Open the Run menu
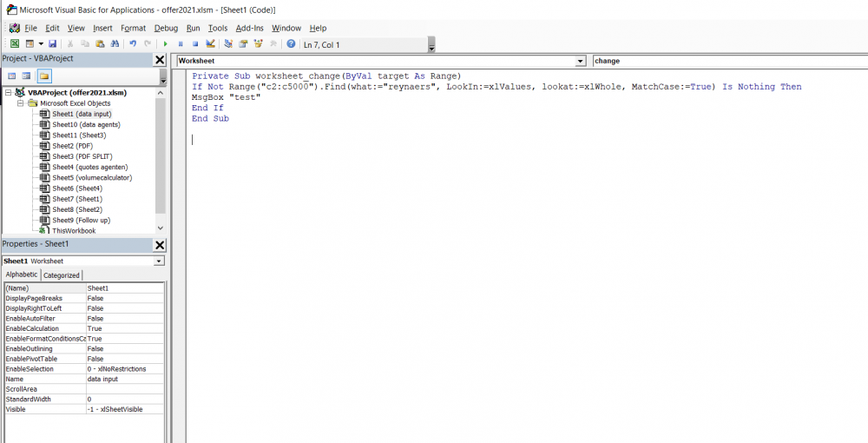868x443 pixels. (x=194, y=29)
